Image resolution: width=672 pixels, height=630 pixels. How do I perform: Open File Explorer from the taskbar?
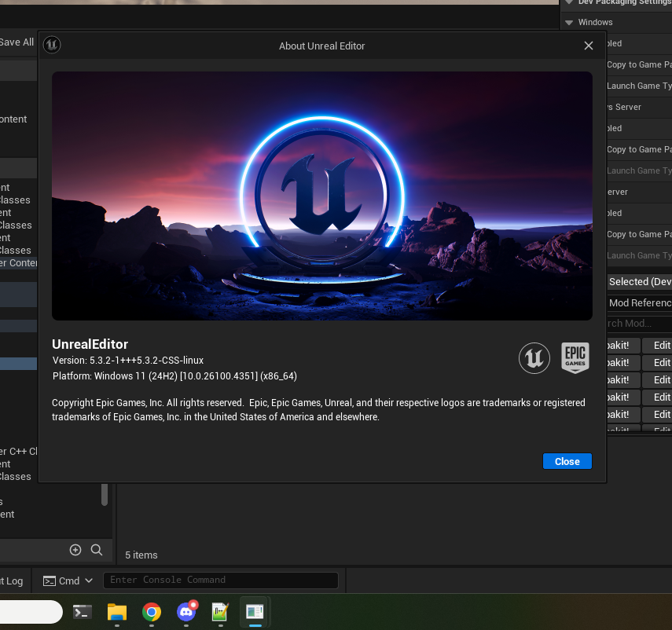[117, 612]
